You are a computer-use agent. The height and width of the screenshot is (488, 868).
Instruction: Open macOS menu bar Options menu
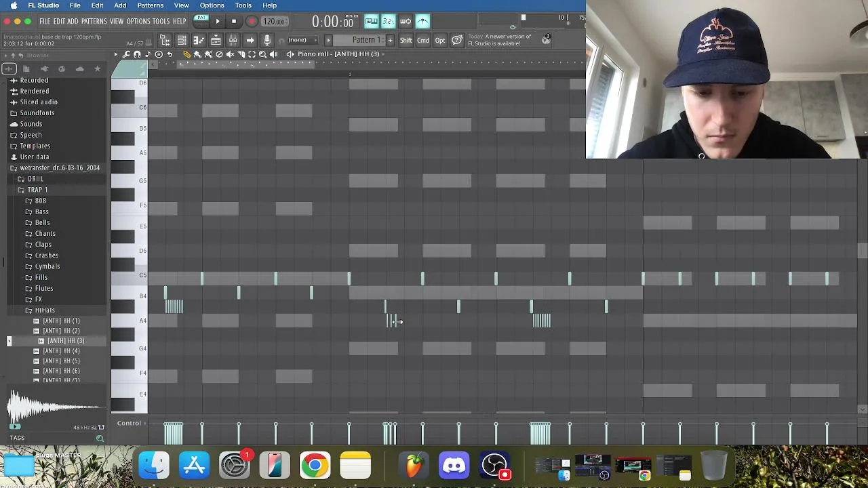click(x=212, y=5)
